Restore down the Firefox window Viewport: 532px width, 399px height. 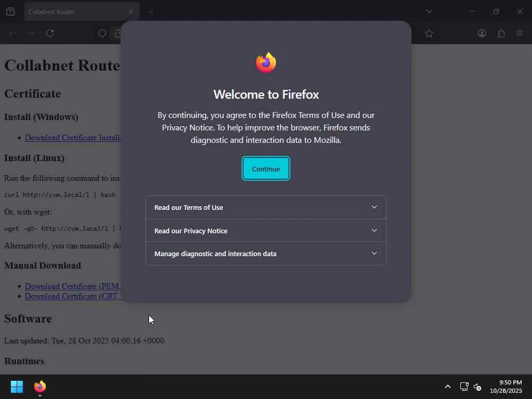(496, 11)
